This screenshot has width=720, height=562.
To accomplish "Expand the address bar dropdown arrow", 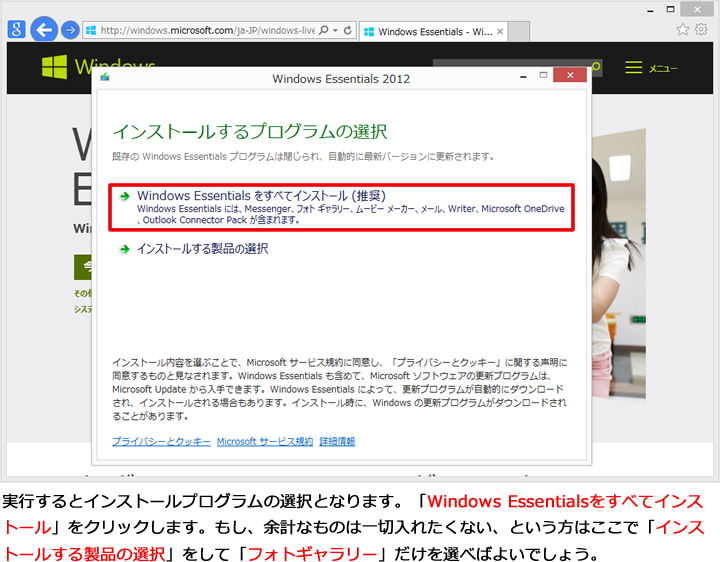I will click(x=335, y=30).
